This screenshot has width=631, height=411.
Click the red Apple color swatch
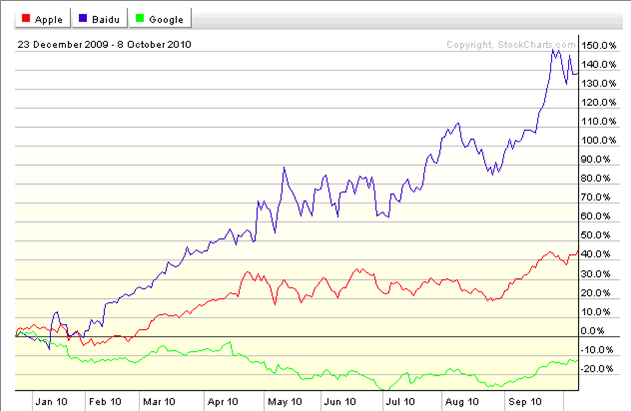point(26,19)
